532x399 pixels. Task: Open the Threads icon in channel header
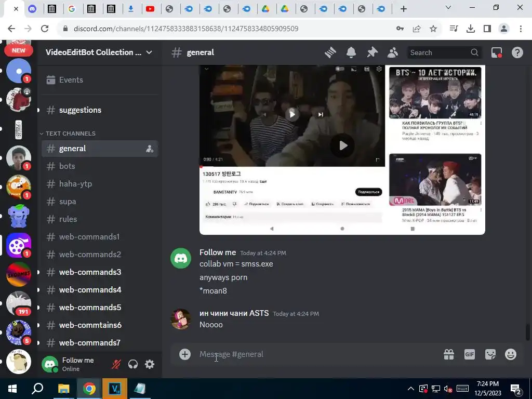(x=330, y=52)
